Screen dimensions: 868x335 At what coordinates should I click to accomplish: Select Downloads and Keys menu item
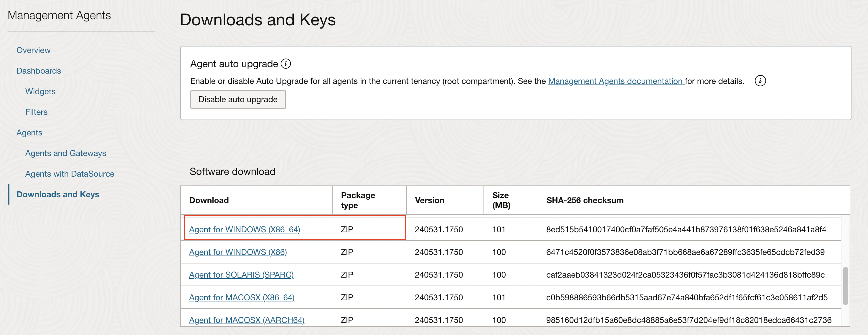pos(58,194)
